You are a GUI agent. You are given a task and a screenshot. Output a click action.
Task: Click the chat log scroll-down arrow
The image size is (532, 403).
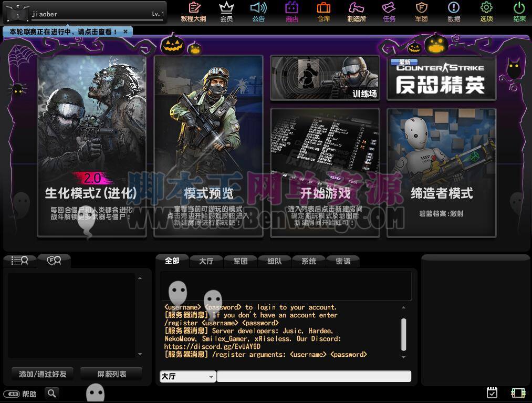tap(403, 357)
